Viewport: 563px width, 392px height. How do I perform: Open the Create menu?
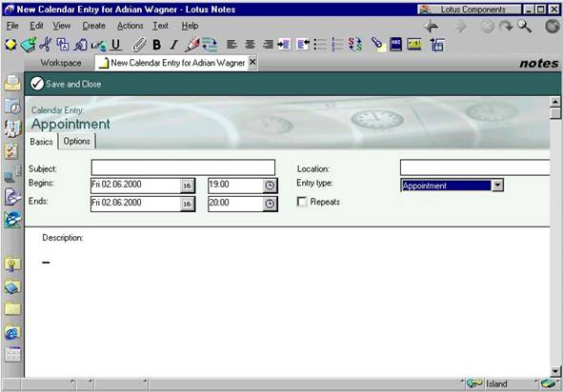93,26
